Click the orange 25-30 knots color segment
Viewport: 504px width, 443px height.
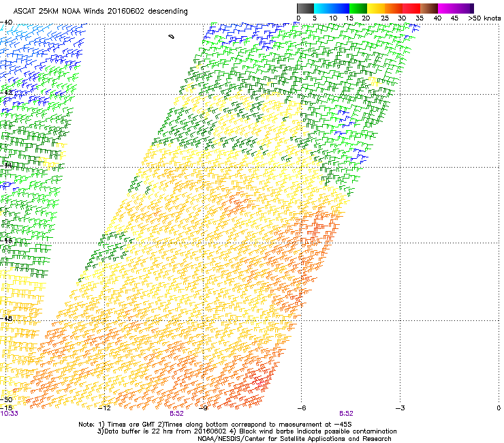click(394, 8)
